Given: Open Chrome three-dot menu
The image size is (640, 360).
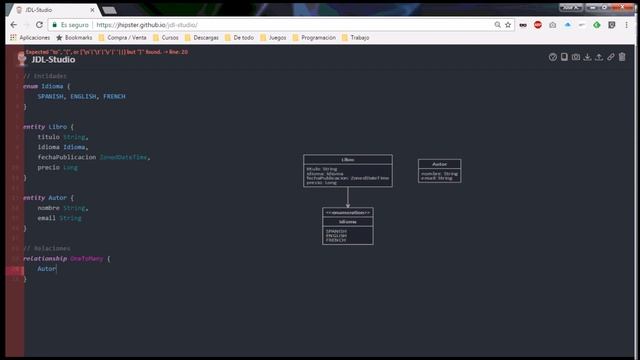Looking at the screenshot, I should (626, 25).
